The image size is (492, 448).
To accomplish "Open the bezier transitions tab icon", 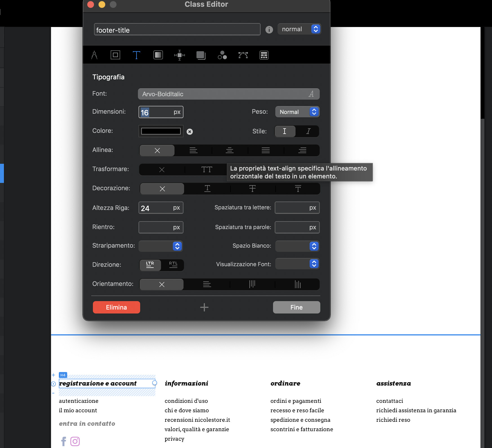I will pos(243,55).
